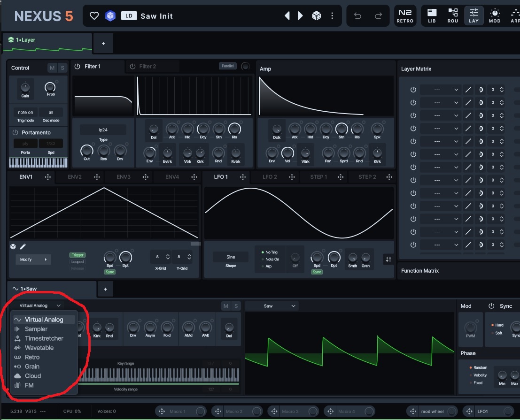This screenshot has height=420, width=520.
Task: Click Macro 1 drag handle icon
Action: [x=162, y=412]
